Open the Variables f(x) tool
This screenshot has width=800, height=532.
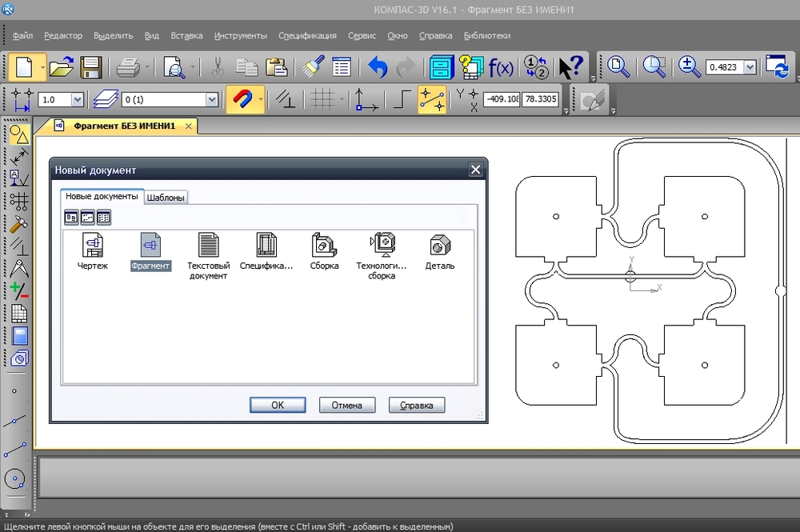point(501,68)
